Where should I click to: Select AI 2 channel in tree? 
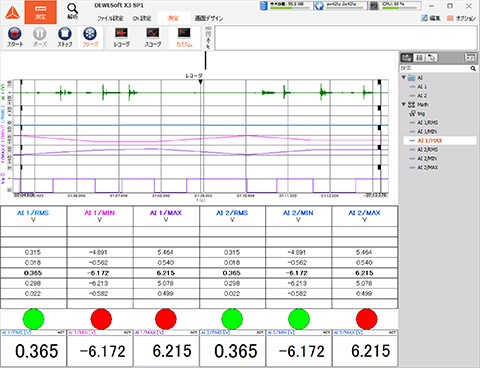pos(422,96)
